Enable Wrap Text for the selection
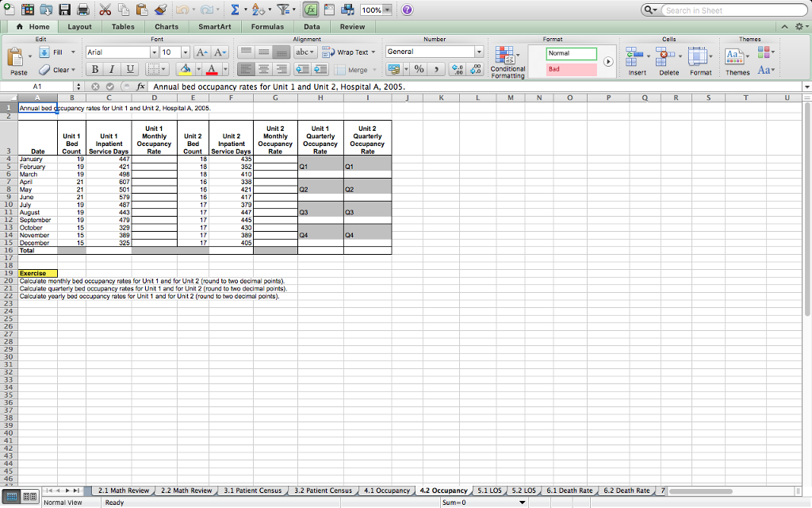 [x=350, y=52]
